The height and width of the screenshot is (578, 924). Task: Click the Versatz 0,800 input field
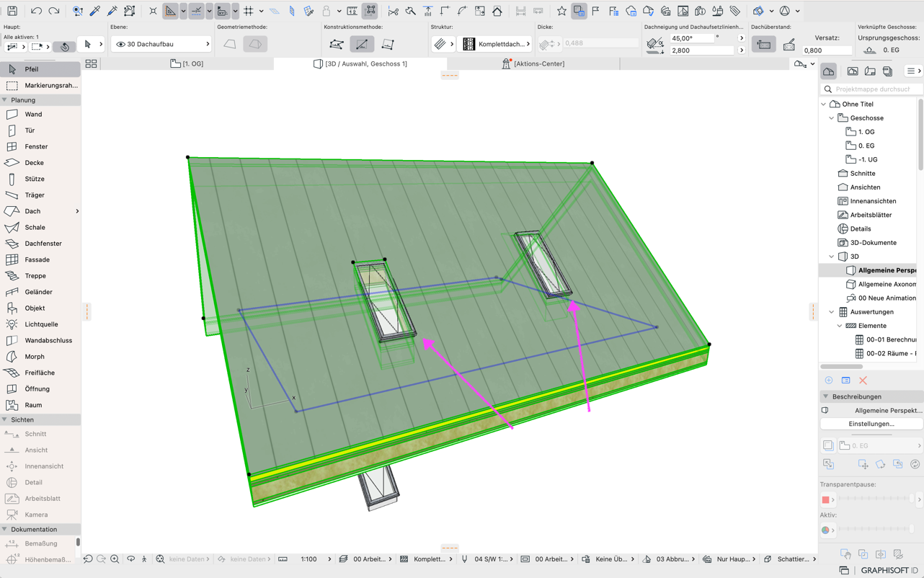point(826,50)
